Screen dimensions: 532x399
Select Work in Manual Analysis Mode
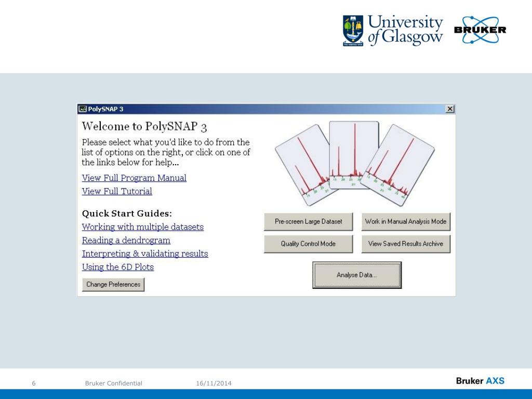pos(406,221)
